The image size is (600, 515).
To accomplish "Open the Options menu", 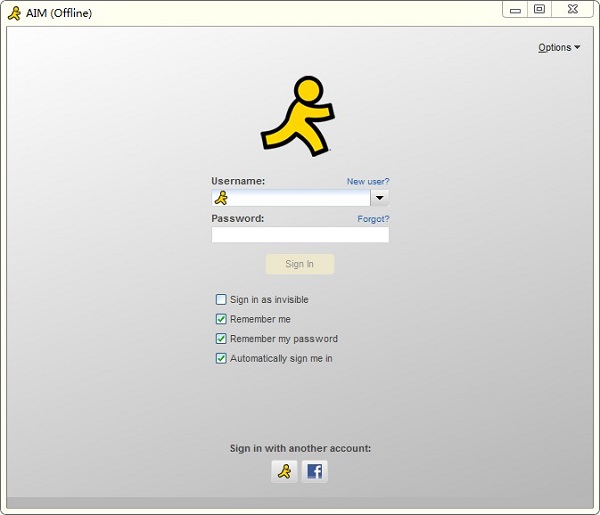I will tap(559, 47).
